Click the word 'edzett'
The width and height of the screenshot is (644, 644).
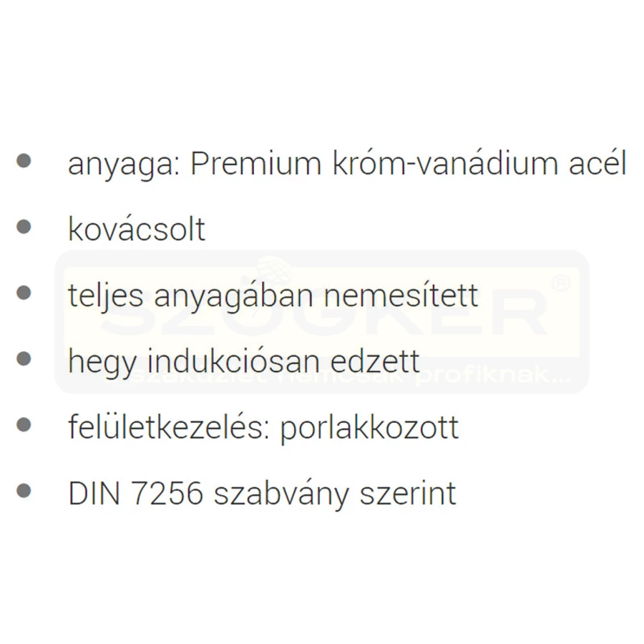375,361
